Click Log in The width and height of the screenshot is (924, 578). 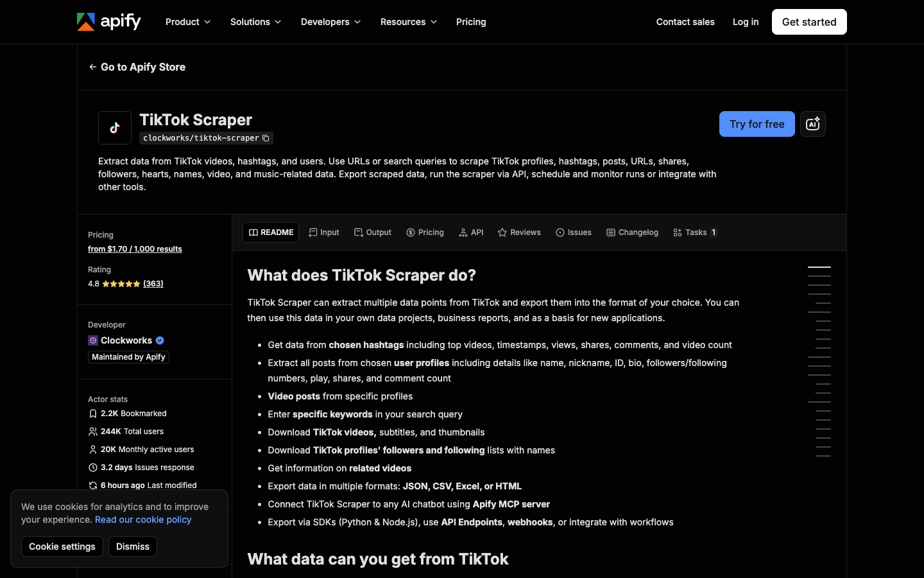(x=746, y=22)
